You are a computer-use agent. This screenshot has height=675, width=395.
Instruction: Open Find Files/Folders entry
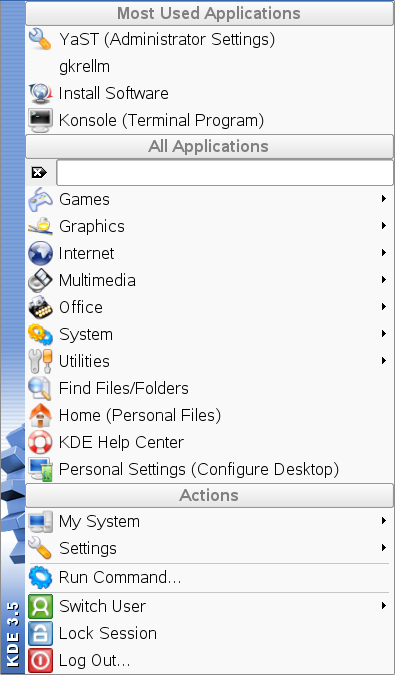[210, 388]
